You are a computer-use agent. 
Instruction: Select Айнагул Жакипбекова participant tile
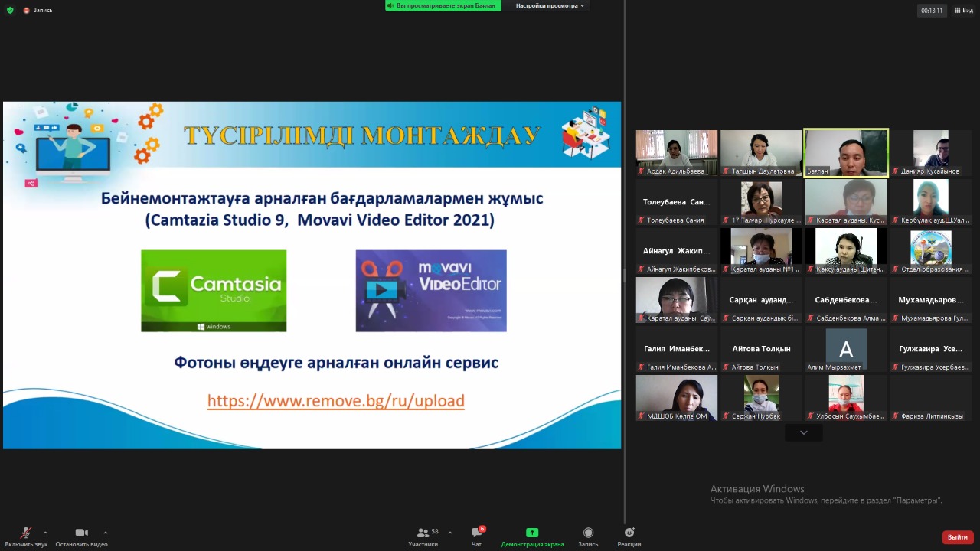pos(677,251)
